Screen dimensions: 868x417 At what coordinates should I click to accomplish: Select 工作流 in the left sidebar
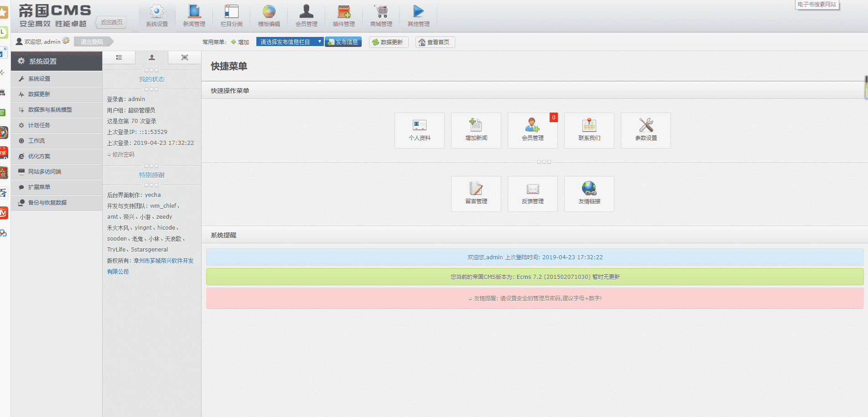[x=57, y=141]
